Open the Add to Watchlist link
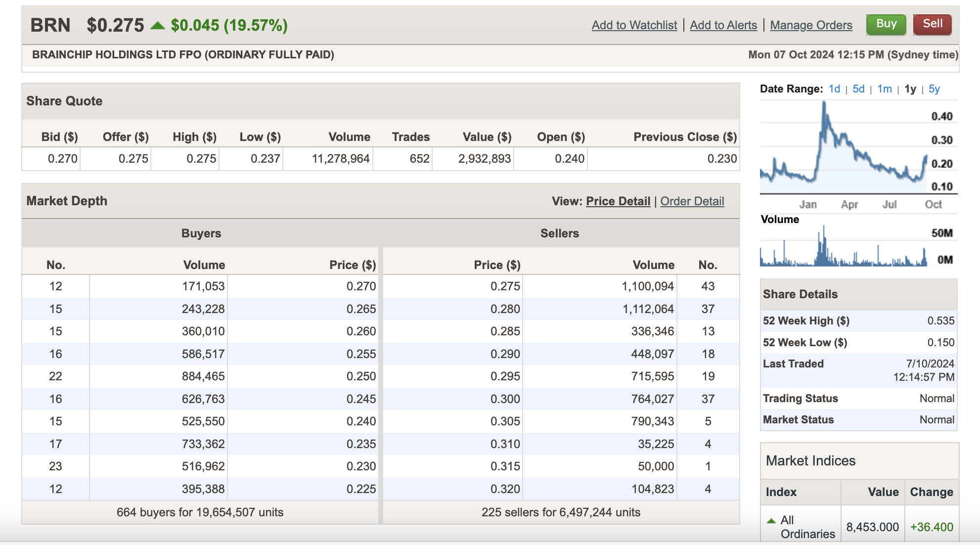 click(x=634, y=25)
